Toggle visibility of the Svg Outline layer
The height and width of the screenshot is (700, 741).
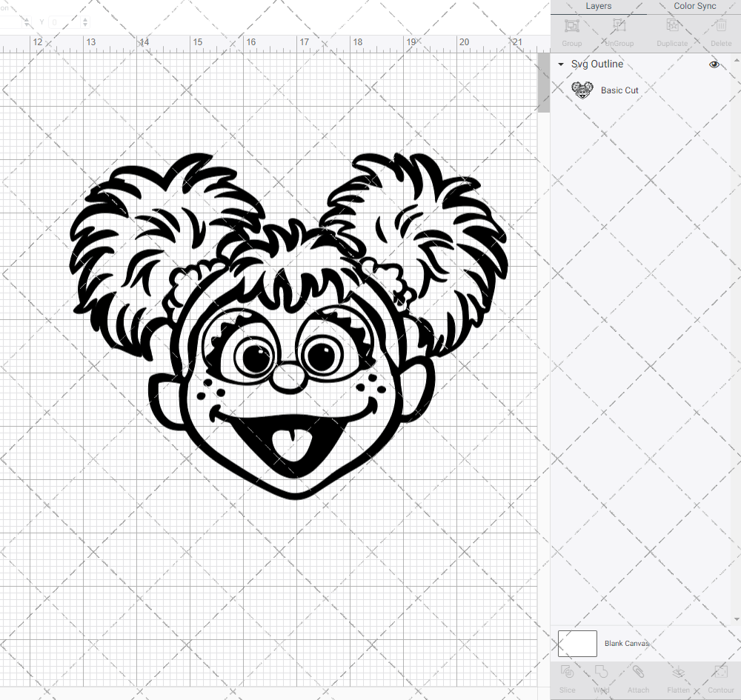714,64
